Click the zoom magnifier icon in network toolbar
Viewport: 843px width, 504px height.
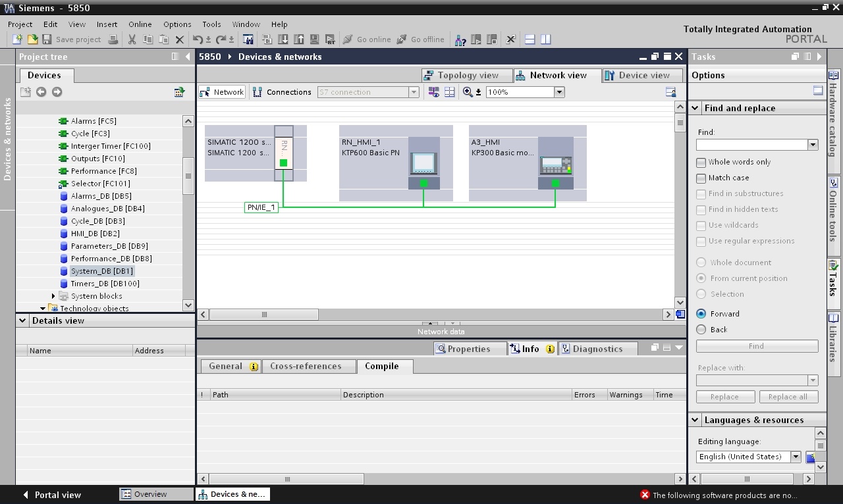point(468,92)
